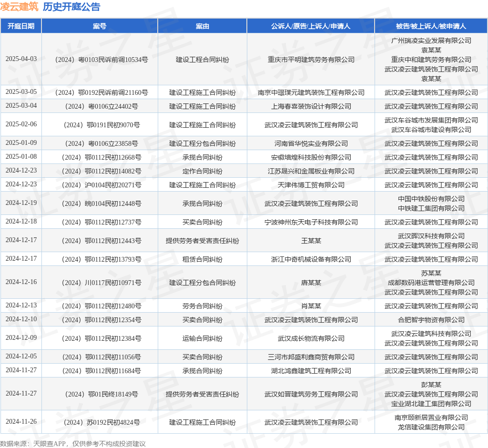Click defendant 南京颐新居置业有限公司
The height and width of the screenshot is (448, 488).
pyautogui.click(x=431, y=417)
